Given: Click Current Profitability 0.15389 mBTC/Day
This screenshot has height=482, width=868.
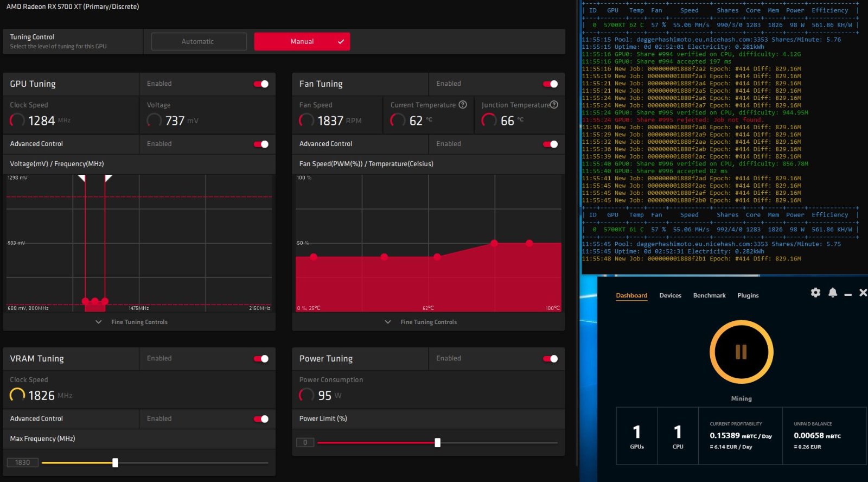Looking at the screenshot, I should click(741, 436).
